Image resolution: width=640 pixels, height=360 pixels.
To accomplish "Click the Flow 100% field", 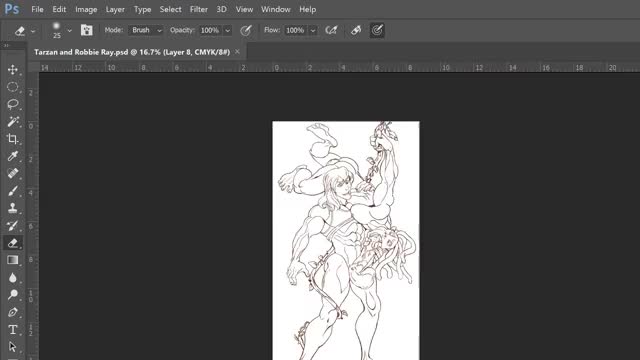I will click(x=295, y=30).
